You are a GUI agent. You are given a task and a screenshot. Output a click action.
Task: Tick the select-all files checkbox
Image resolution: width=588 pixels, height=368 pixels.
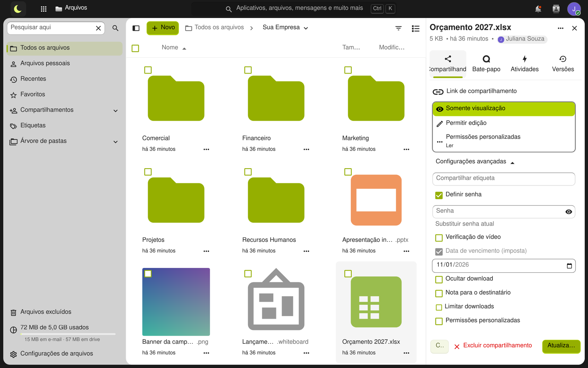click(x=135, y=48)
